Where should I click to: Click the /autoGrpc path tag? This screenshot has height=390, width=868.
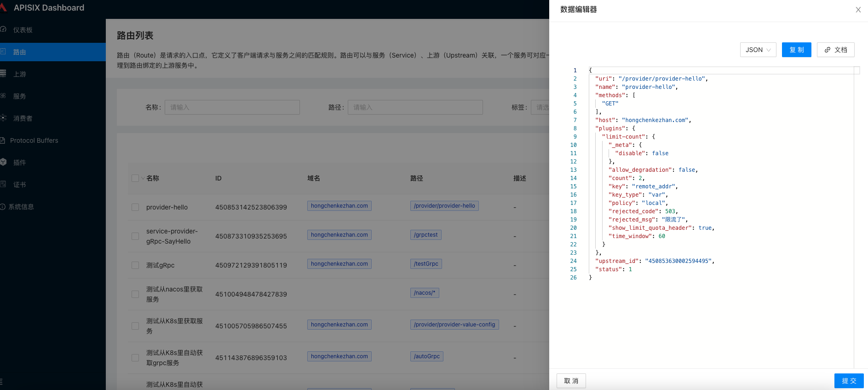coord(427,356)
